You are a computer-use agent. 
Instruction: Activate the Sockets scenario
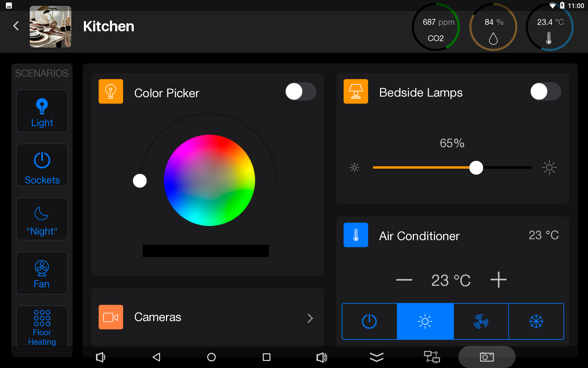(x=42, y=165)
